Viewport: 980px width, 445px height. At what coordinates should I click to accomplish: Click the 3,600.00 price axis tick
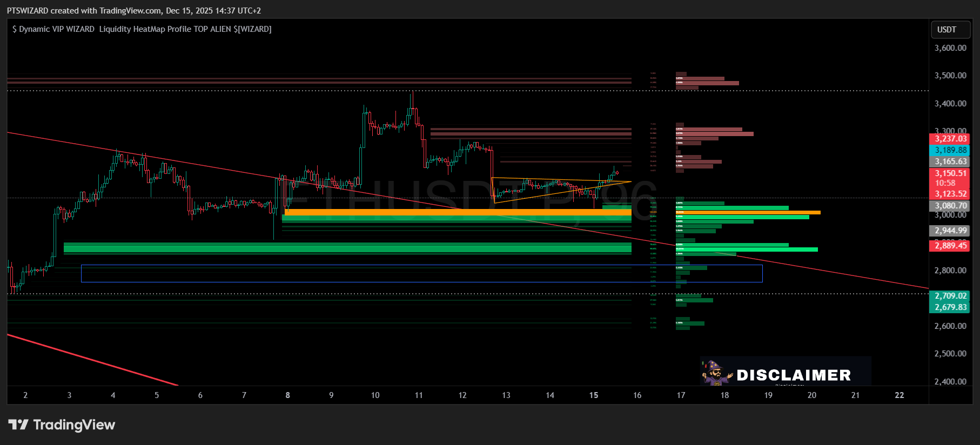950,48
